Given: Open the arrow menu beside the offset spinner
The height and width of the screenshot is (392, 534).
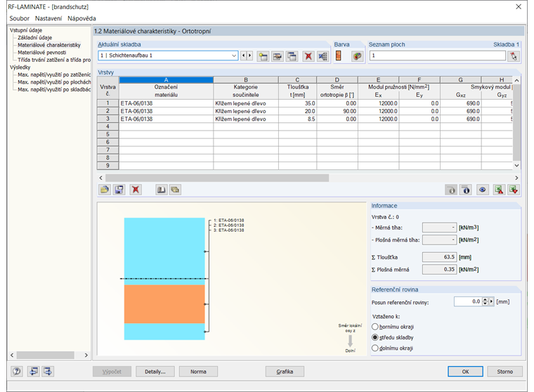Looking at the screenshot, I should click(x=491, y=301).
